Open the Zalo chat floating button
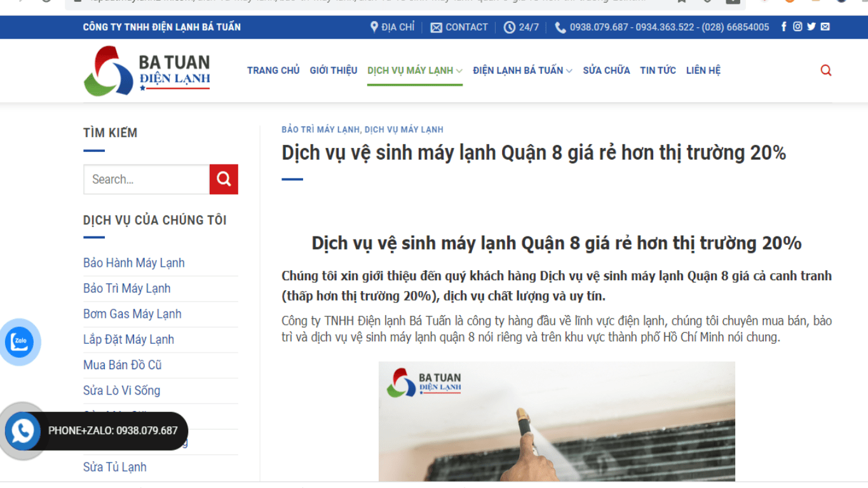868x488 pixels. pyautogui.click(x=20, y=342)
